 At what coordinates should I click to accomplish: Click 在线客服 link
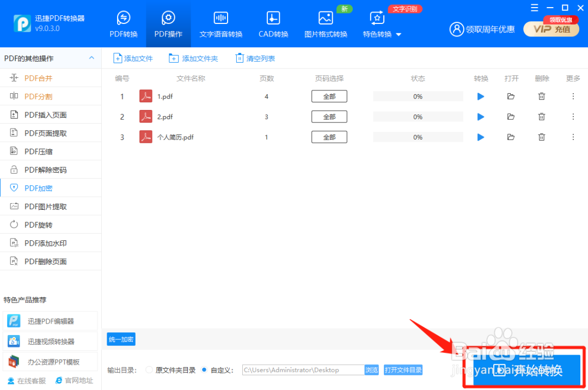(x=27, y=381)
